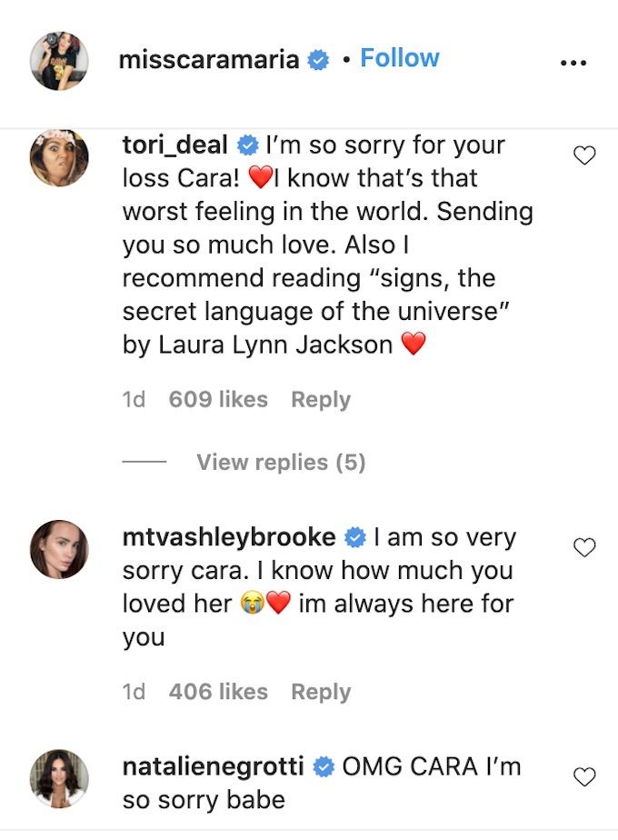Click the verified badge beside natalienegrotti

point(324,767)
